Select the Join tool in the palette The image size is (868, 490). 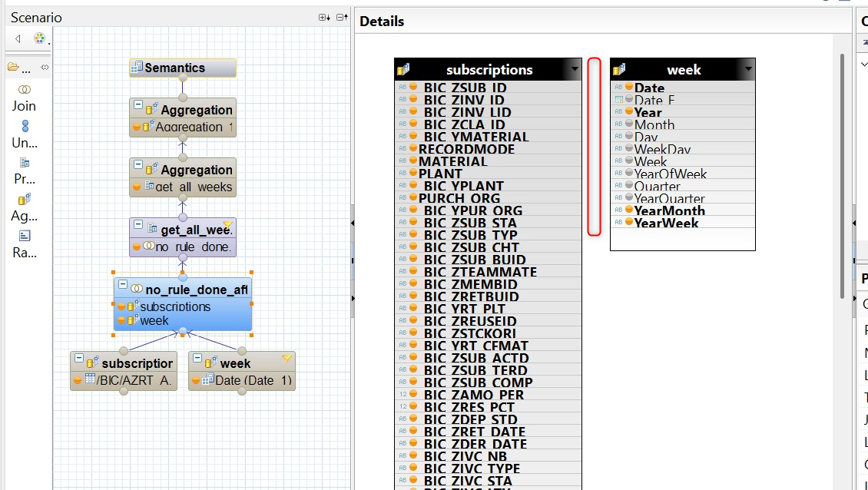click(24, 98)
